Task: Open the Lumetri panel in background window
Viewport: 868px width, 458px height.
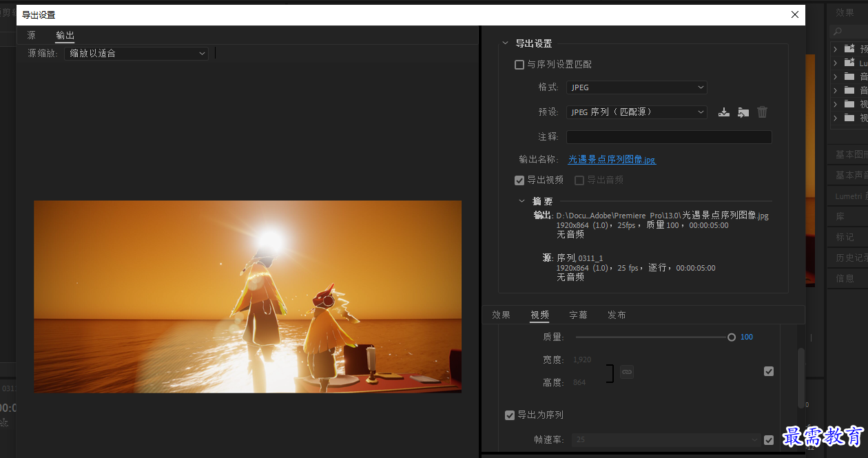Action: (851, 196)
